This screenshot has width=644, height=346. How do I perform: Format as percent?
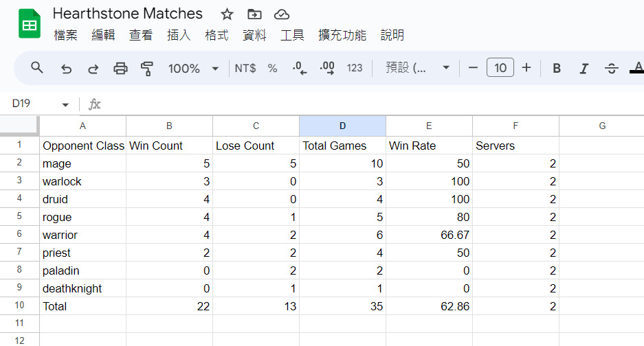click(272, 68)
